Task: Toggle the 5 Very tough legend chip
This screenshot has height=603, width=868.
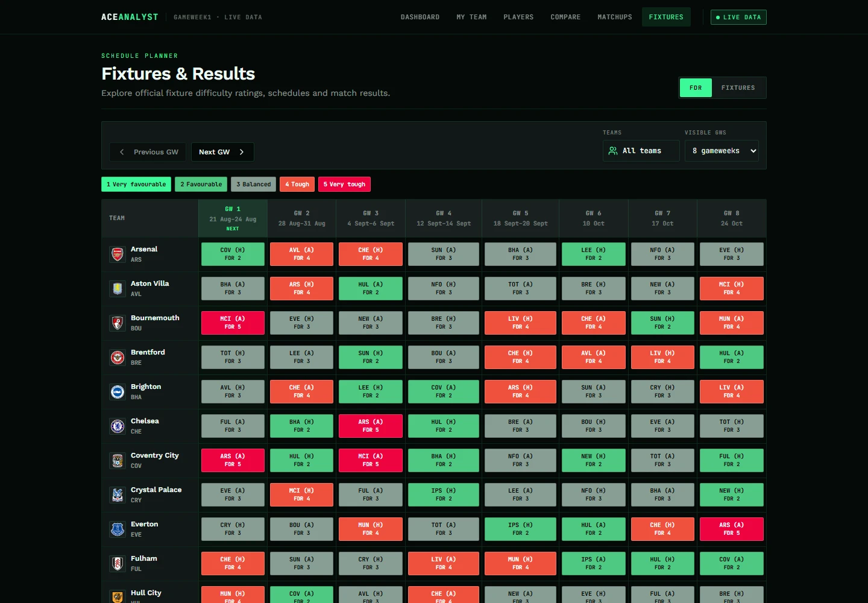Action: click(344, 185)
